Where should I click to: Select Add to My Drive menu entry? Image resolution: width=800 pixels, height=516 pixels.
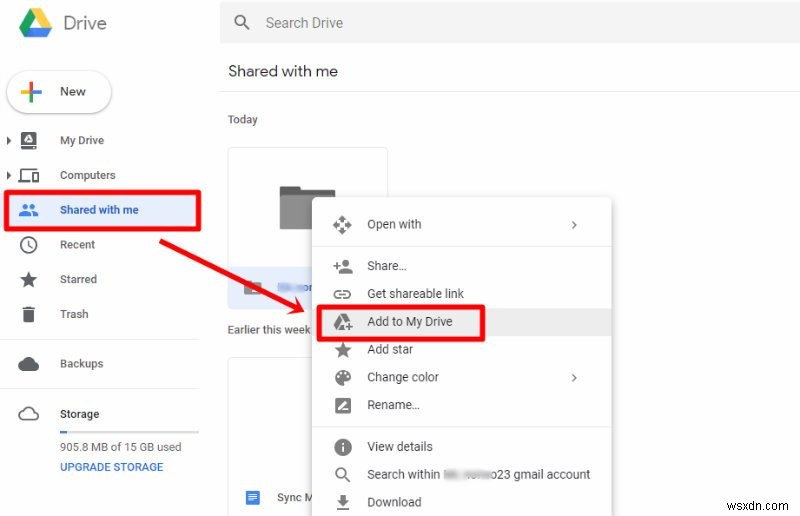coord(461,322)
